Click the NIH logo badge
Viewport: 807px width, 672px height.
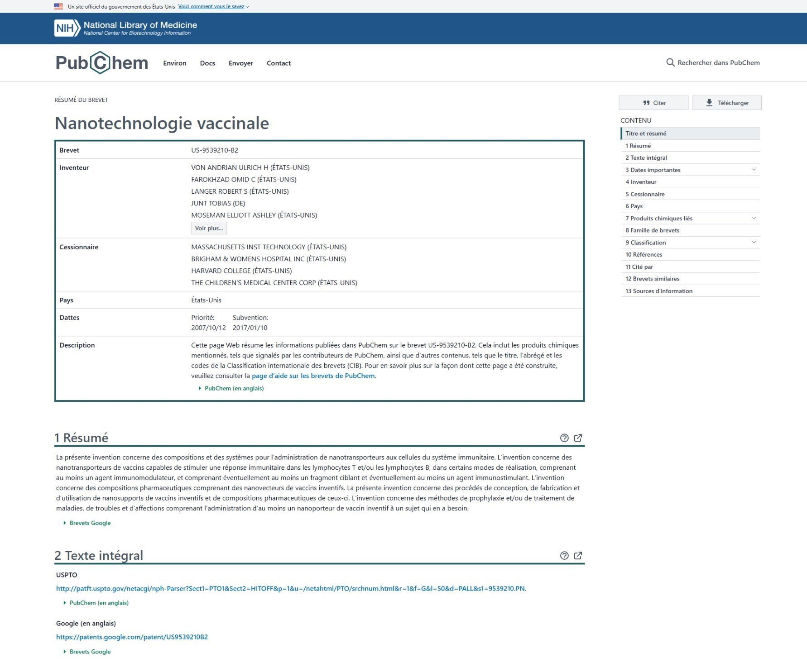click(67, 28)
